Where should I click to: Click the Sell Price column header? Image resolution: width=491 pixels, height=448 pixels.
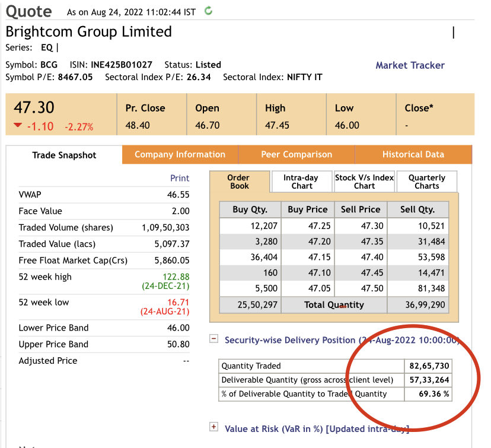pyautogui.click(x=361, y=209)
